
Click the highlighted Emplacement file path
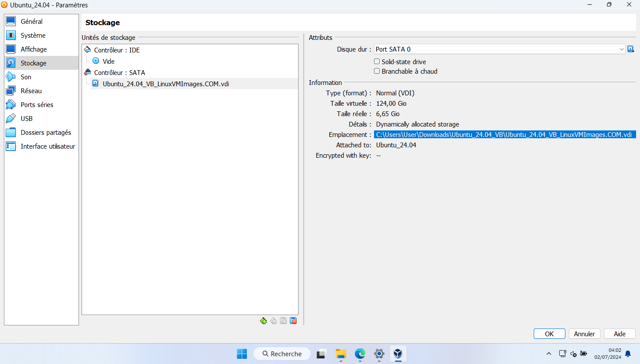tap(505, 134)
